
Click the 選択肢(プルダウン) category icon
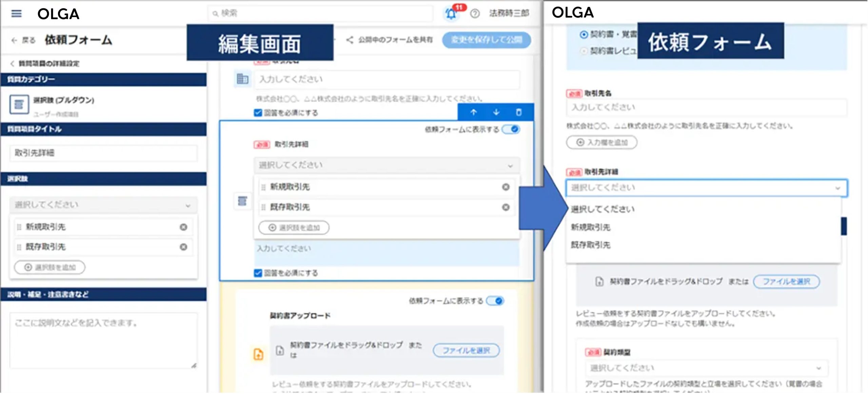pyautogui.click(x=19, y=105)
